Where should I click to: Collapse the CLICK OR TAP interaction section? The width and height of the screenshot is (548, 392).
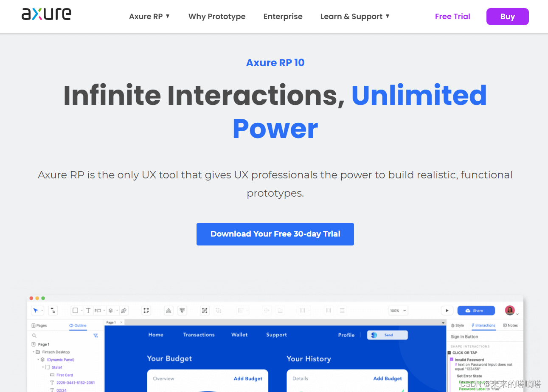click(x=449, y=353)
